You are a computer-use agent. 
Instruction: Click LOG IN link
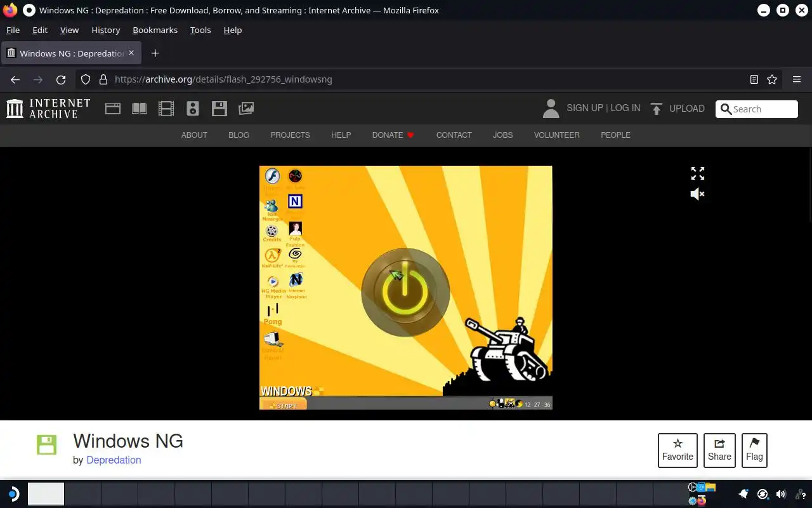pyautogui.click(x=625, y=109)
